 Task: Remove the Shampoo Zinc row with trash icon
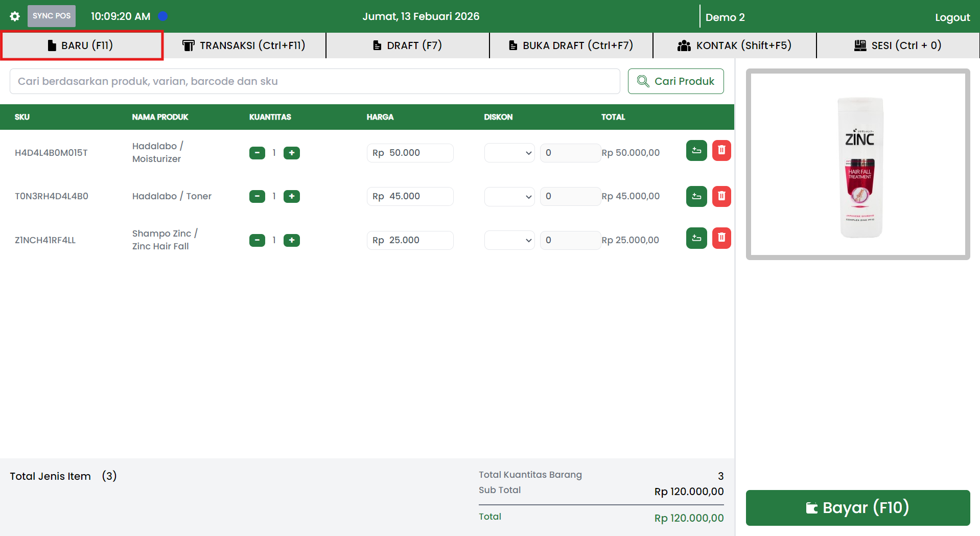click(721, 238)
